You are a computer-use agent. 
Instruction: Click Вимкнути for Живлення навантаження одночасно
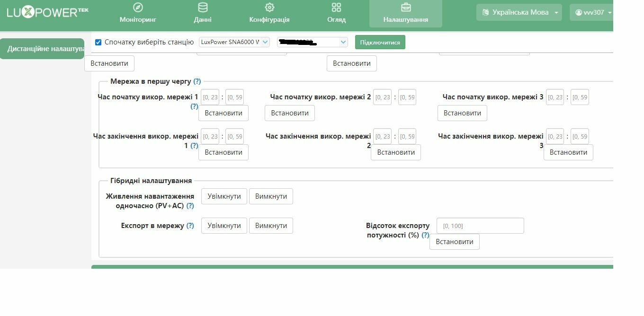click(271, 196)
